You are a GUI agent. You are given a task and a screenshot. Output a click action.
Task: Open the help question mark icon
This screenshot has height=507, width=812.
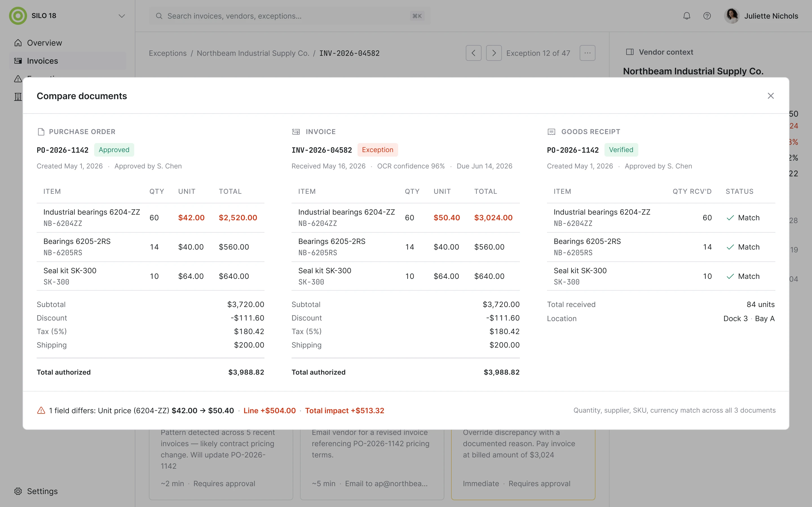click(707, 16)
